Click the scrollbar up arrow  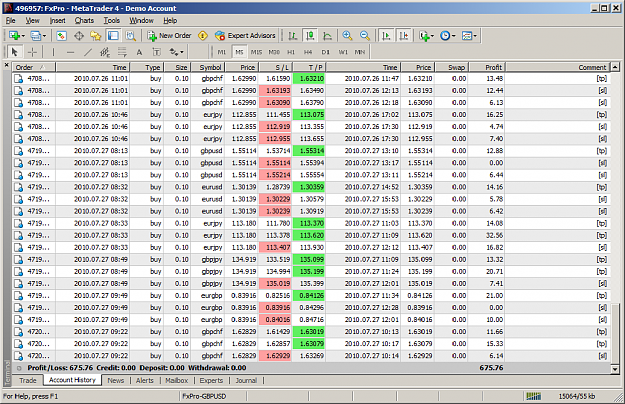tap(615, 67)
